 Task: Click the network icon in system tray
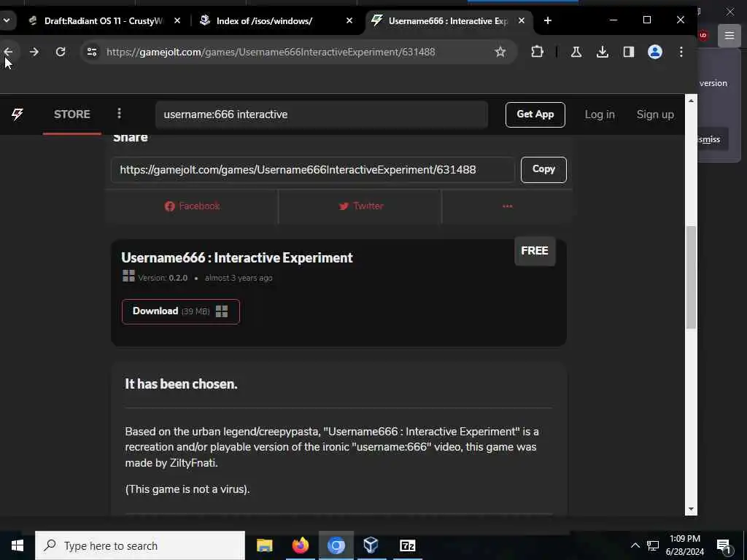point(653,545)
